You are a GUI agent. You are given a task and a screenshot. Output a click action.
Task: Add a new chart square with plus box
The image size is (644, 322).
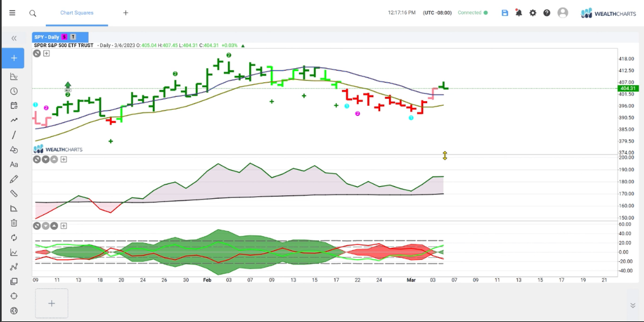click(52, 304)
